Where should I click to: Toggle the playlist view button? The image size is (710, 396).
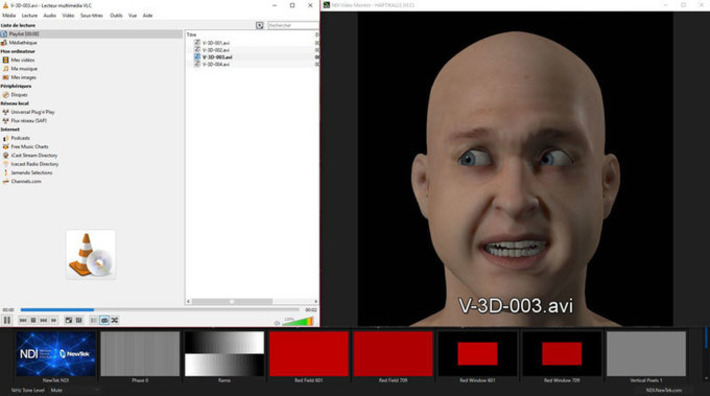(94, 320)
